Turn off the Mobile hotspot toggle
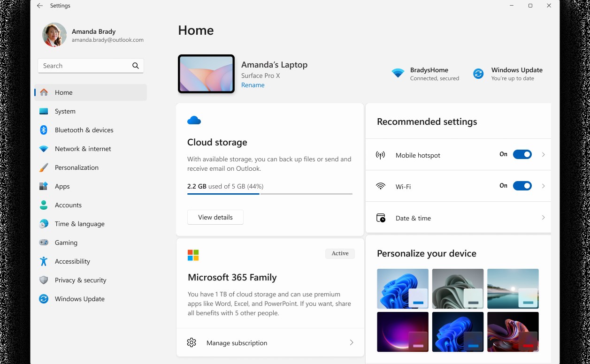590x364 pixels. coord(522,154)
